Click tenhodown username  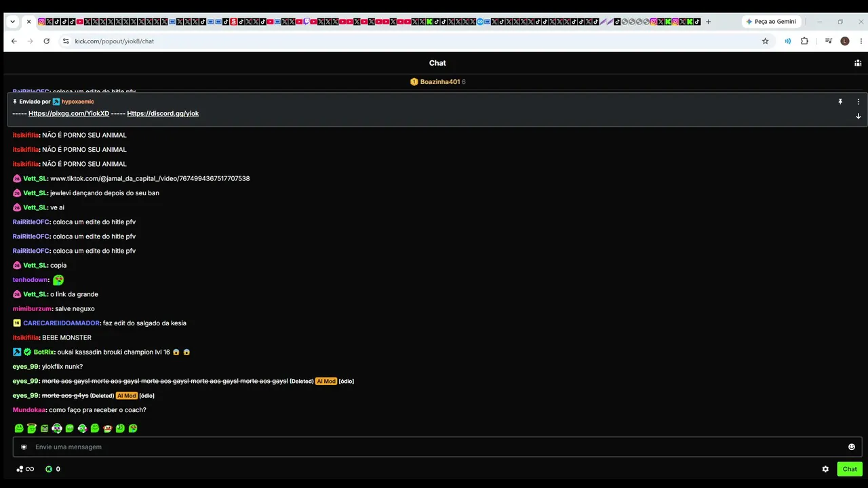(31, 280)
